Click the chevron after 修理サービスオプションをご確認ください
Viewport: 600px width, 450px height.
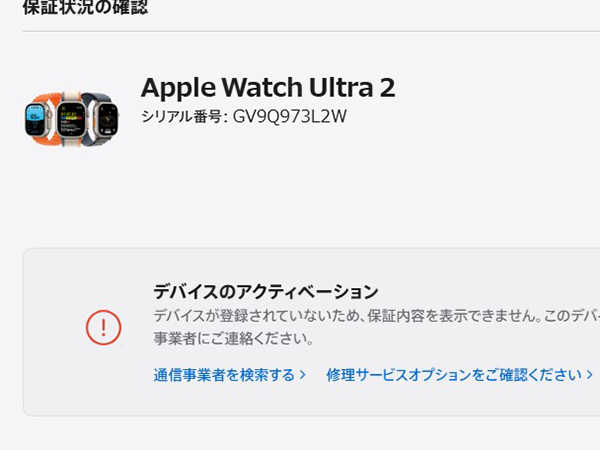pyautogui.click(x=590, y=375)
